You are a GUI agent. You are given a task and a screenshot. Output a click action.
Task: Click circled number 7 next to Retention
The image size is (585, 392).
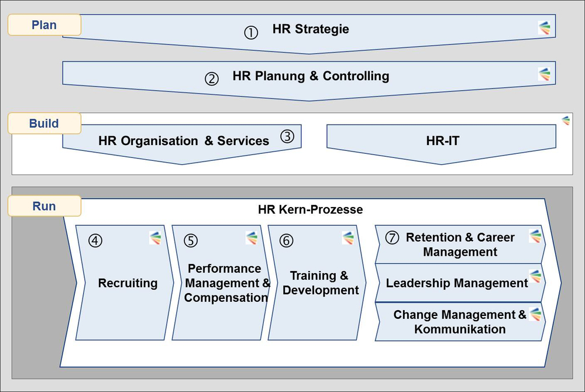[392, 237]
